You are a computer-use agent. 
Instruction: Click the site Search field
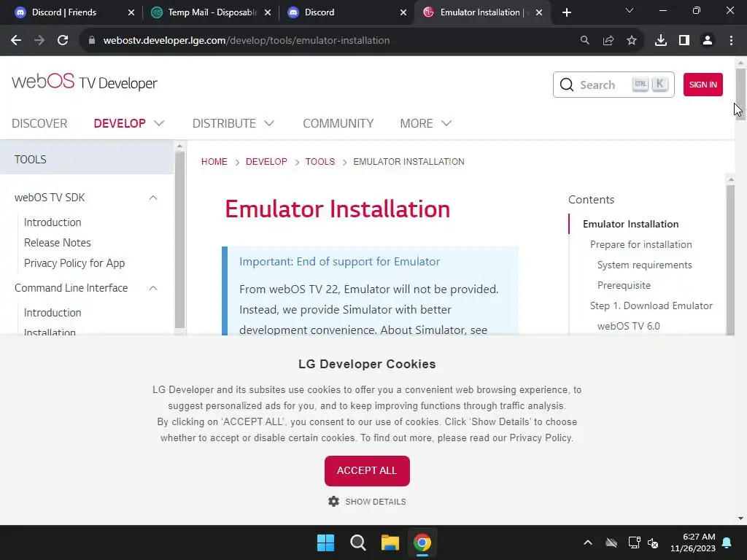point(614,85)
